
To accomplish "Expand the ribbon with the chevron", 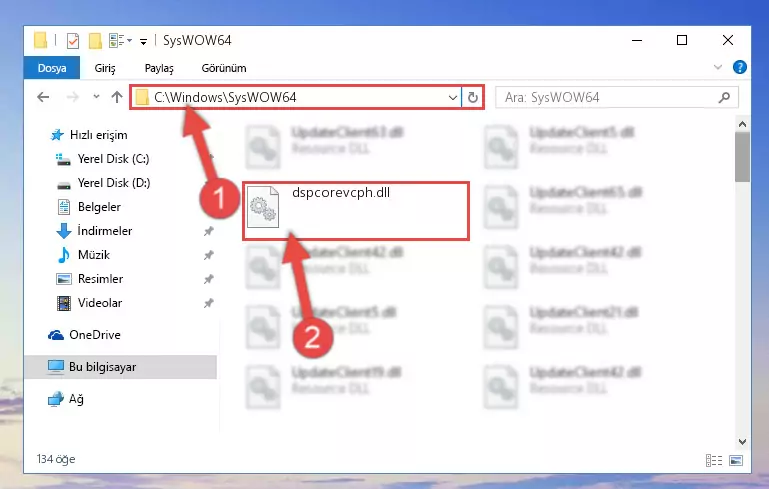I will click(x=718, y=67).
